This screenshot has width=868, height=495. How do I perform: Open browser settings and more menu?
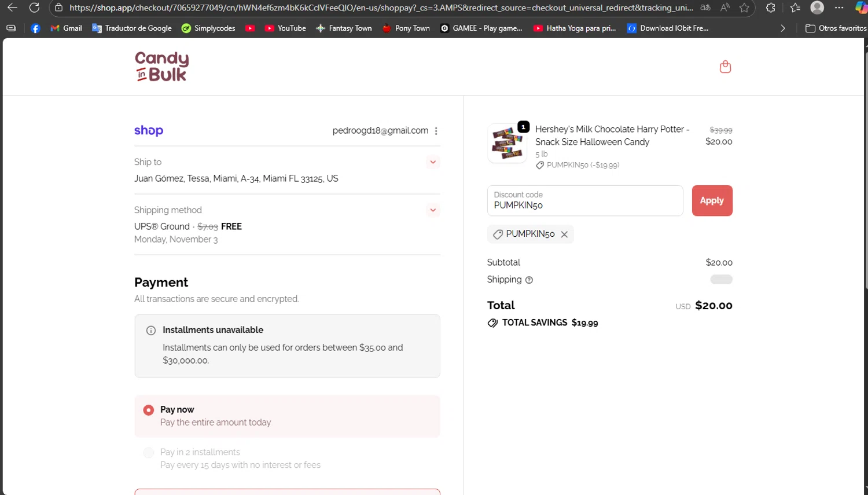point(839,8)
